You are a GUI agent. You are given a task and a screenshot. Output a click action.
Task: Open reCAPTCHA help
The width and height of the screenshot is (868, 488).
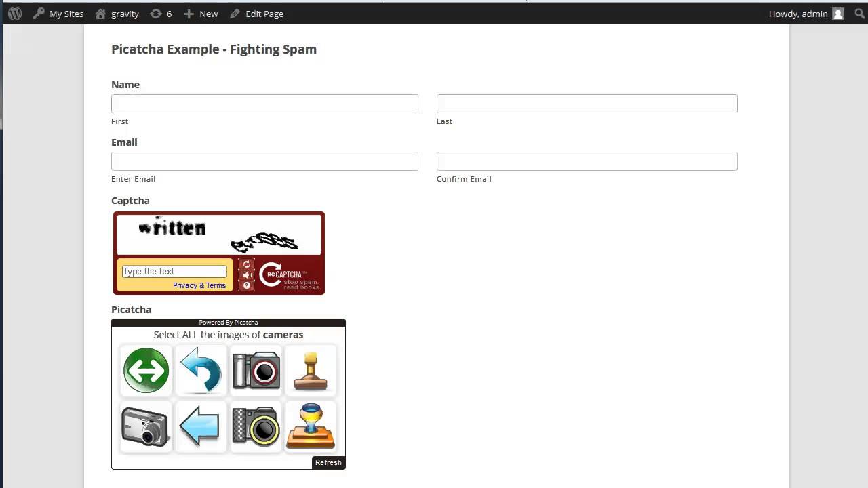point(247,285)
